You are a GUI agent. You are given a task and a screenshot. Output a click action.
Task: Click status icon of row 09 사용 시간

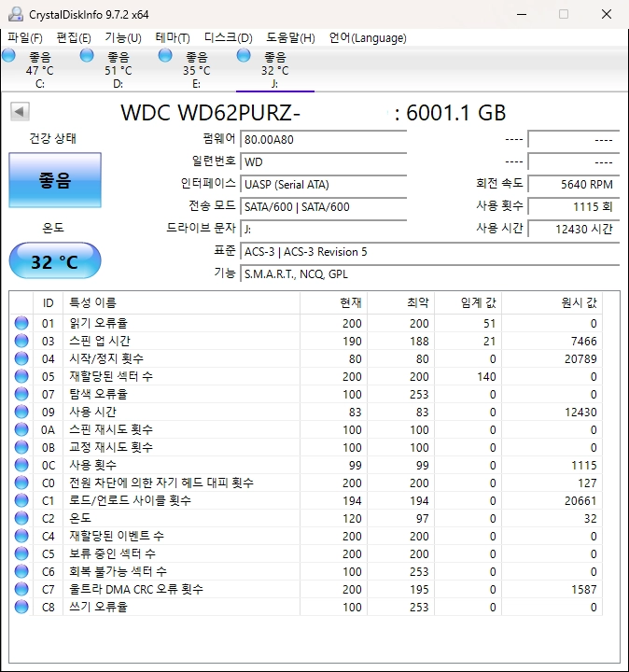(x=21, y=412)
